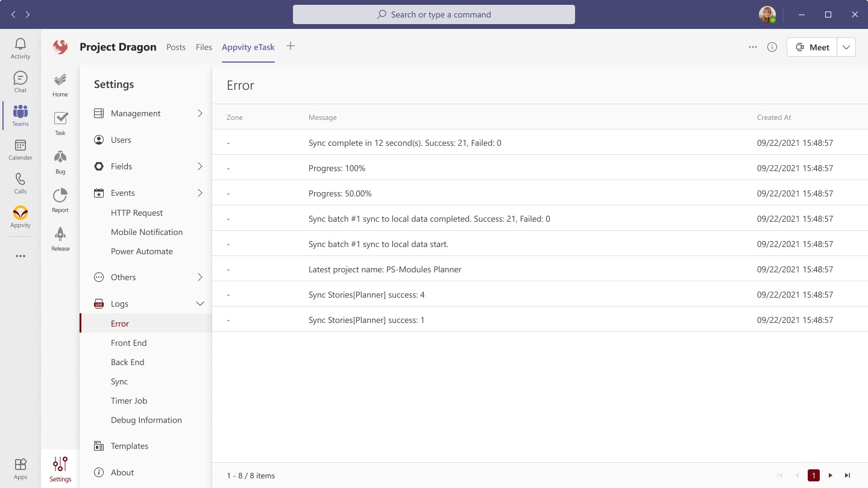
Task: Click the Home icon in eTask sidebar
Action: coord(60,85)
